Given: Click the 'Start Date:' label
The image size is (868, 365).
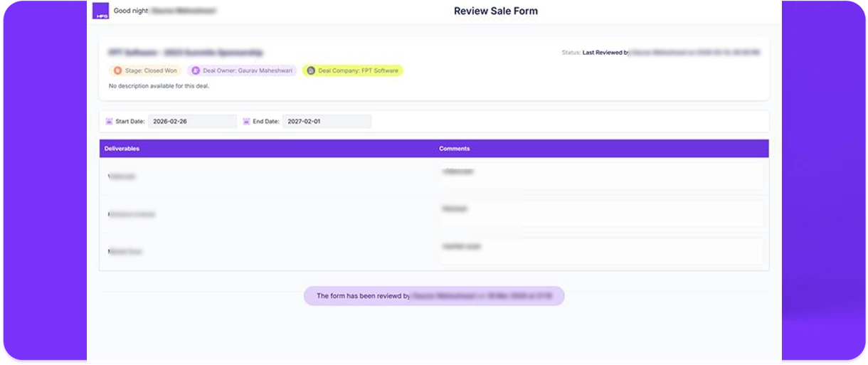Looking at the screenshot, I should point(130,122).
